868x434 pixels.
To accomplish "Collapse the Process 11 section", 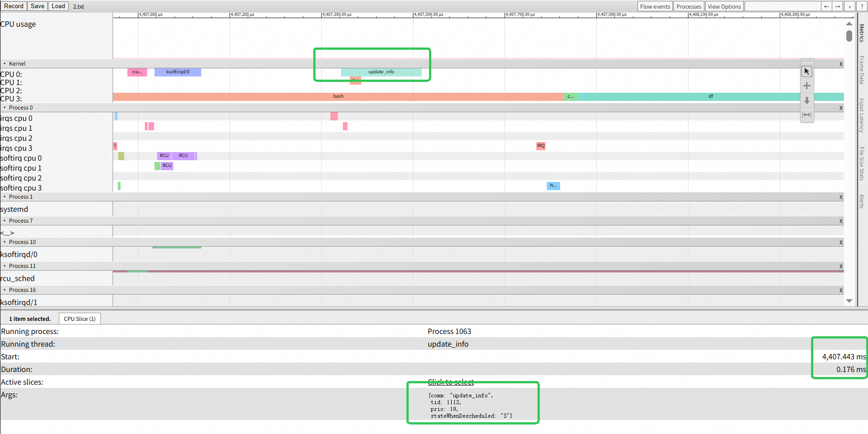I will (5, 266).
